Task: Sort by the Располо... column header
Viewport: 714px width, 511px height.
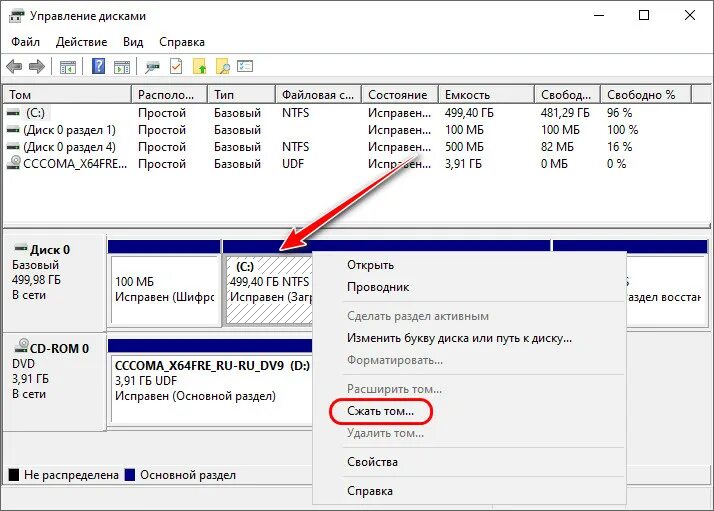Action: point(169,94)
